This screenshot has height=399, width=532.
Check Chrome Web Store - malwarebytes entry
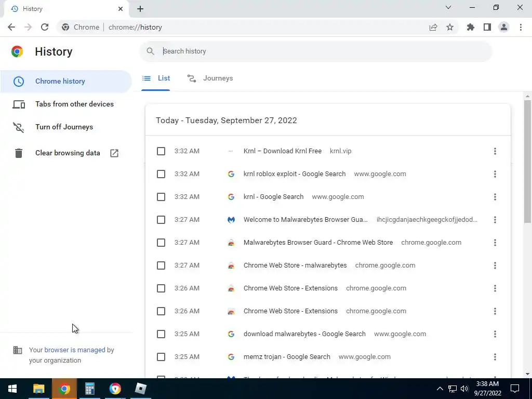pyautogui.click(x=161, y=265)
